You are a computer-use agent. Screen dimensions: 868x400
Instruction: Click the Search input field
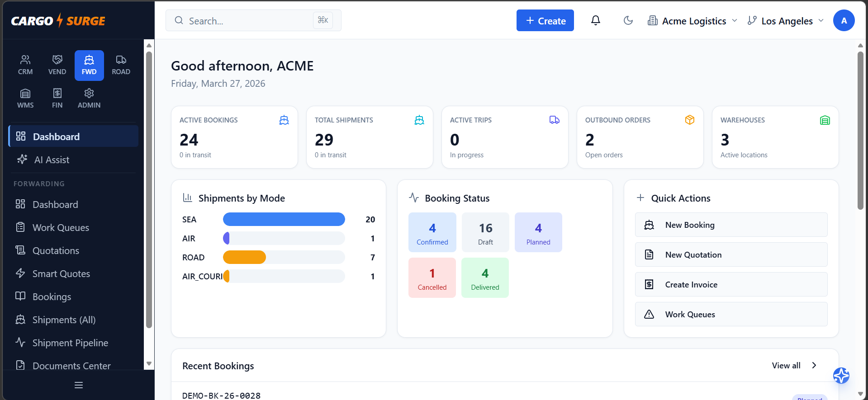point(253,20)
